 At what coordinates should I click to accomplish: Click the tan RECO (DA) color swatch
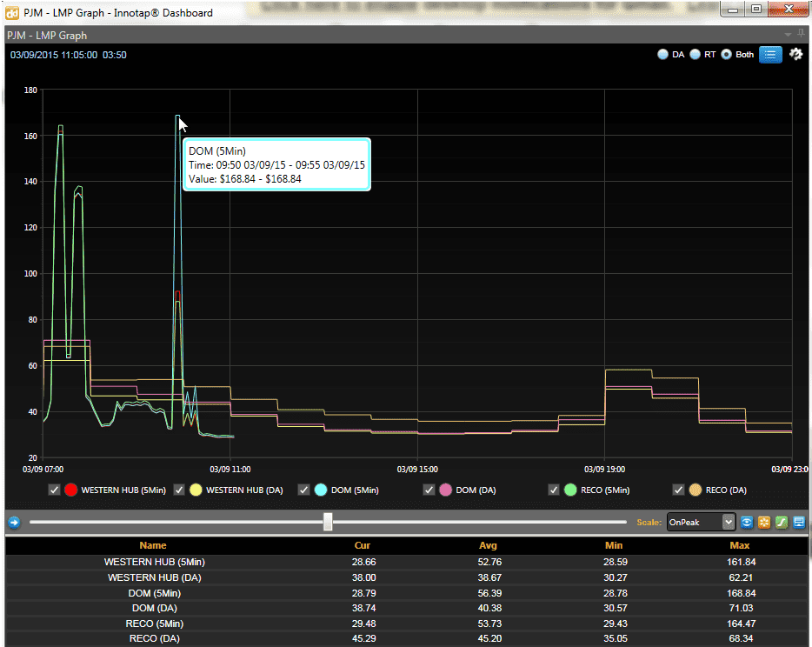[695, 490]
